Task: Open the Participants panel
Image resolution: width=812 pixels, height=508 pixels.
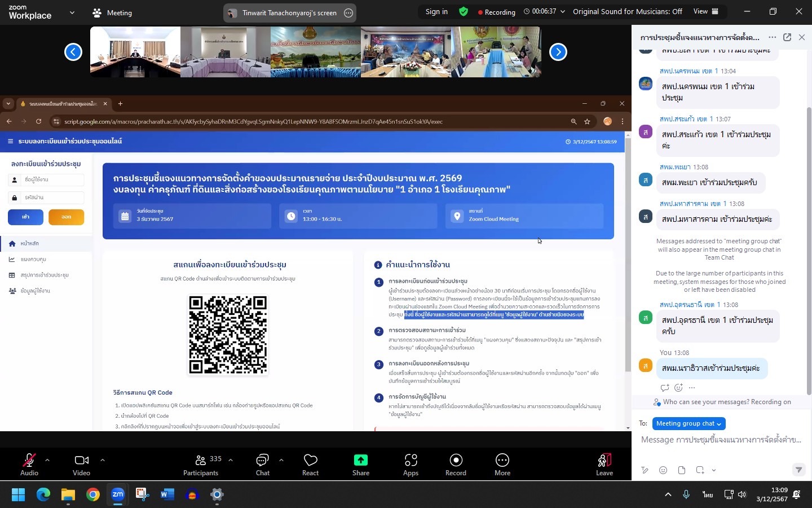Action: pyautogui.click(x=201, y=464)
